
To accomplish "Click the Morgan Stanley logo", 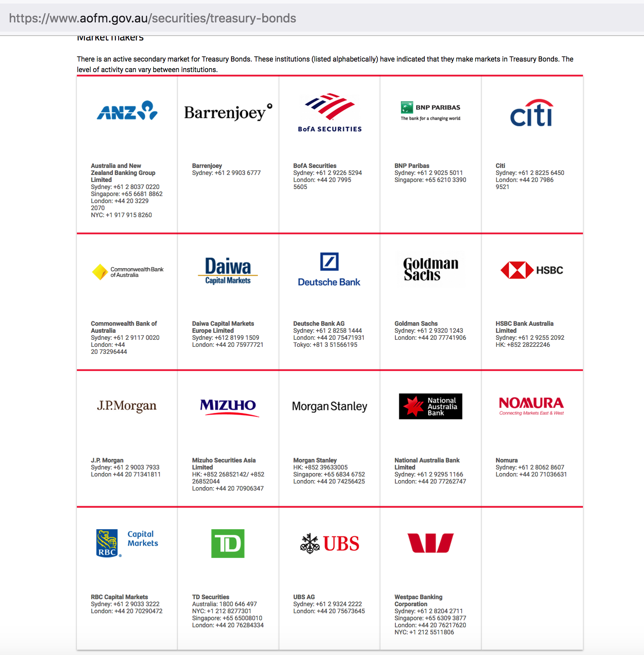I will [329, 407].
